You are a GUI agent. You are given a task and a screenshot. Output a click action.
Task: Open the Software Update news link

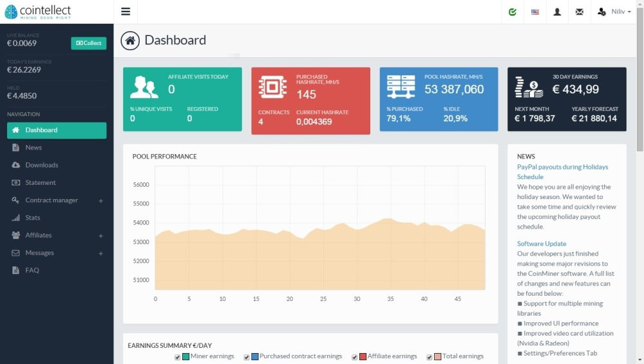pyautogui.click(x=542, y=244)
